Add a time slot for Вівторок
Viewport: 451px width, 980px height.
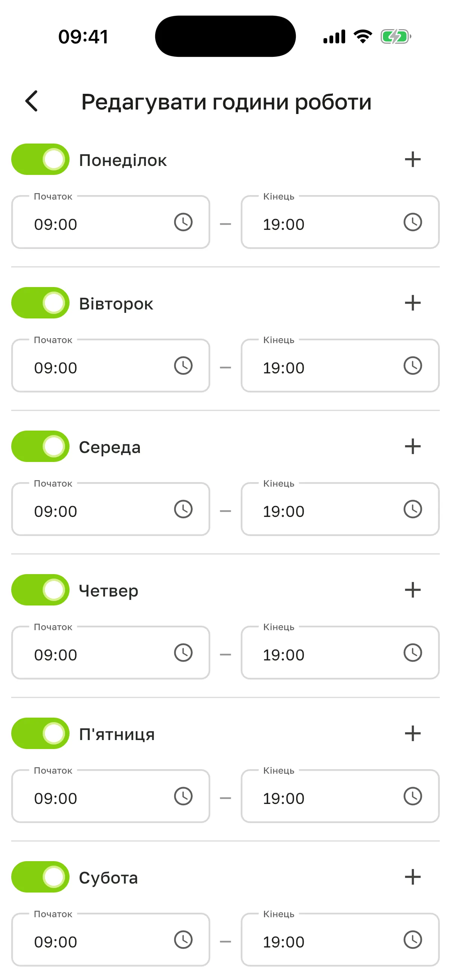click(412, 303)
